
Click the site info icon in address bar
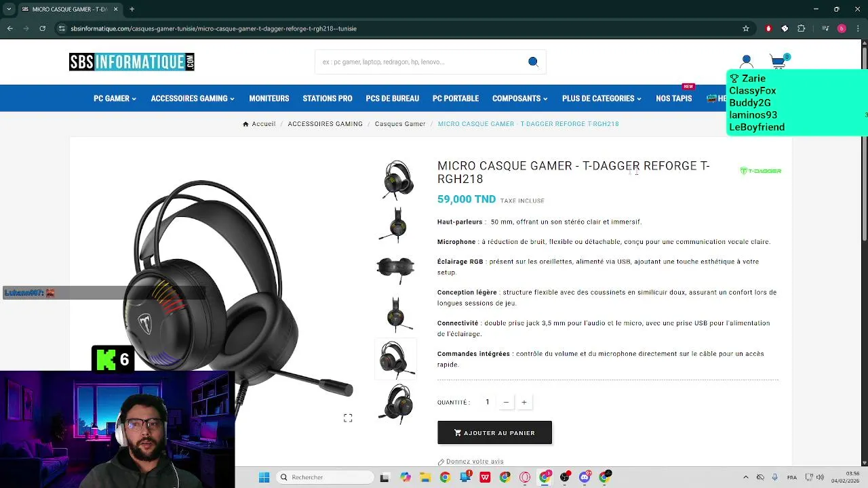click(62, 28)
